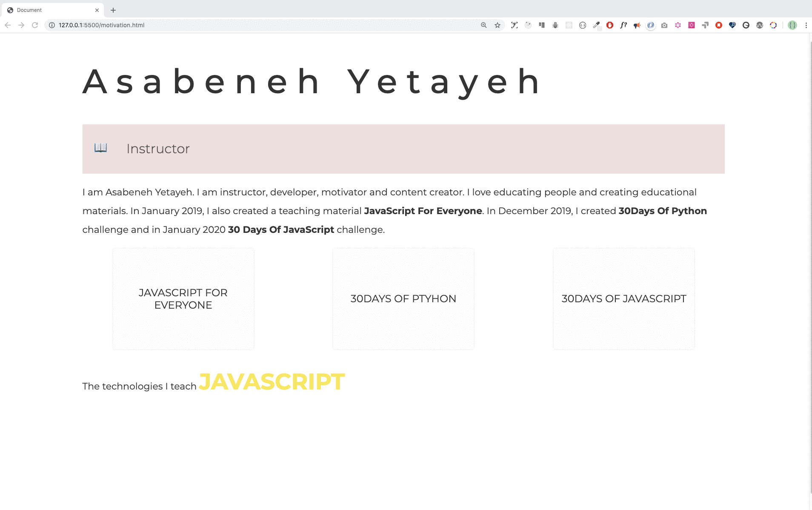Click the bookmark star icon
Viewport: 812px width, 510px height.
(497, 25)
